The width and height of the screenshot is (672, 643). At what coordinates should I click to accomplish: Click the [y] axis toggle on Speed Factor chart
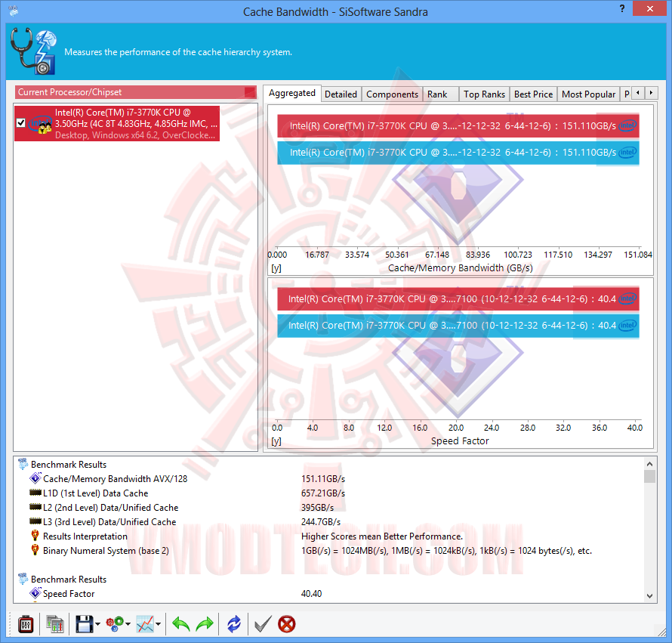(276, 441)
